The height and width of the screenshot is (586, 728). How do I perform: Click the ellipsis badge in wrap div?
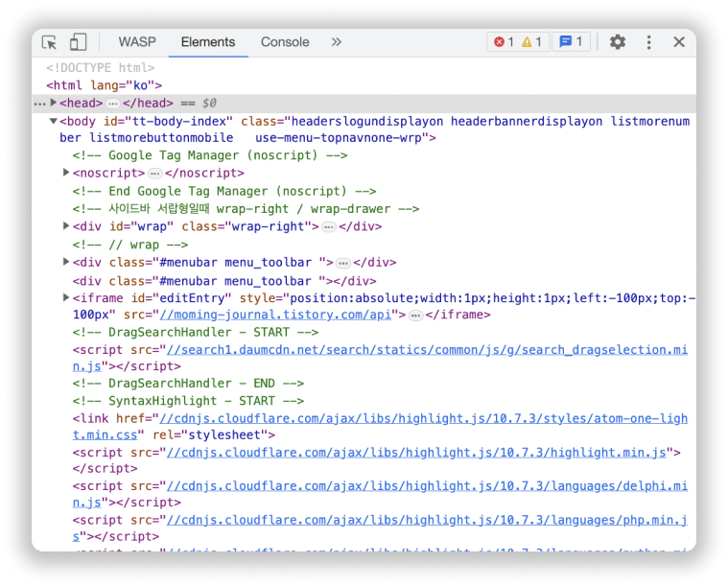(x=329, y=227)
